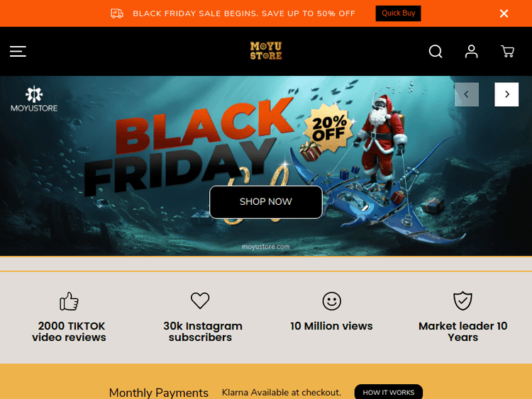532x399 pixels.
Task: Advance to the next slide arrow
Action: pos(506,94)
